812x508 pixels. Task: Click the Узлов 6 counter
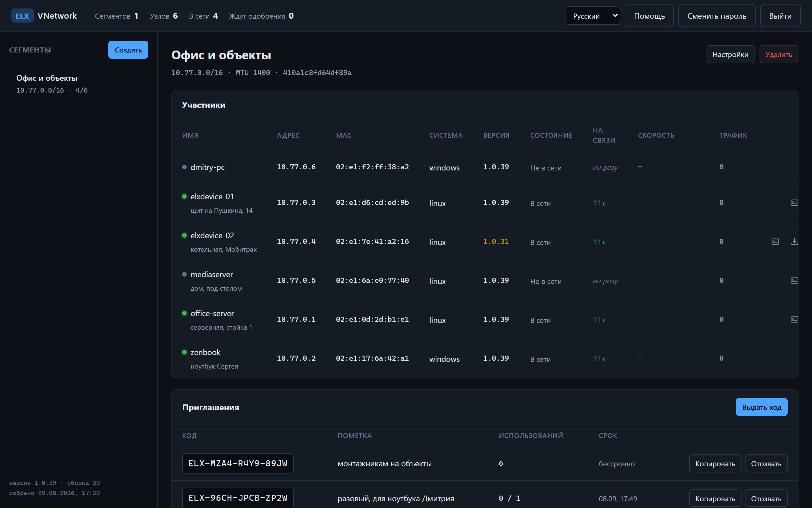[x=164, y=16]
